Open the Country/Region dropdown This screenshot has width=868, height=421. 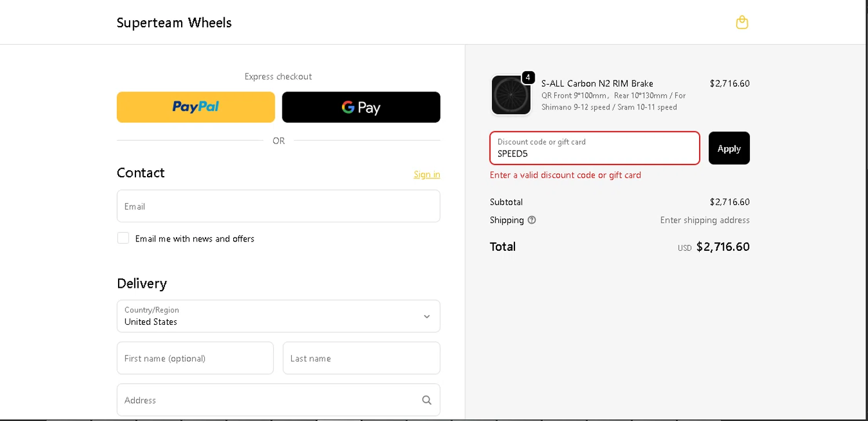(278, 316)
